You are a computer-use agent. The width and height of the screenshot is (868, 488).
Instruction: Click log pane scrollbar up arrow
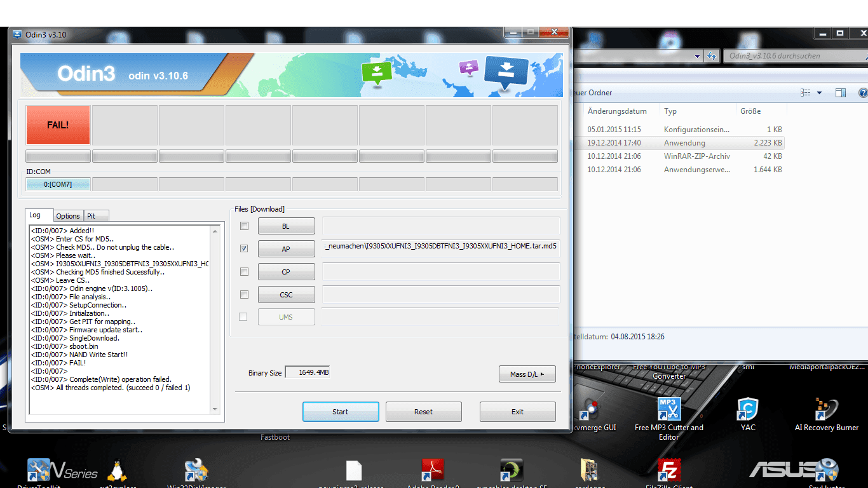tap(215, 230)
